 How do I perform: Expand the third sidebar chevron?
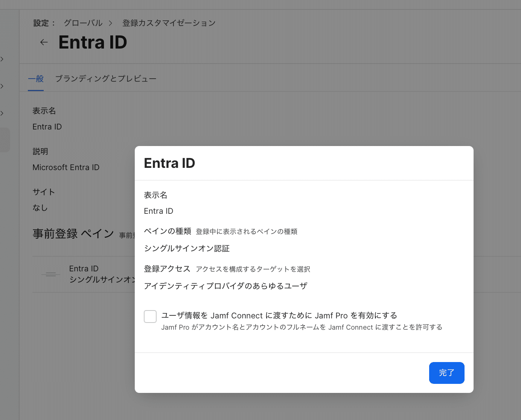click(2, 113)
